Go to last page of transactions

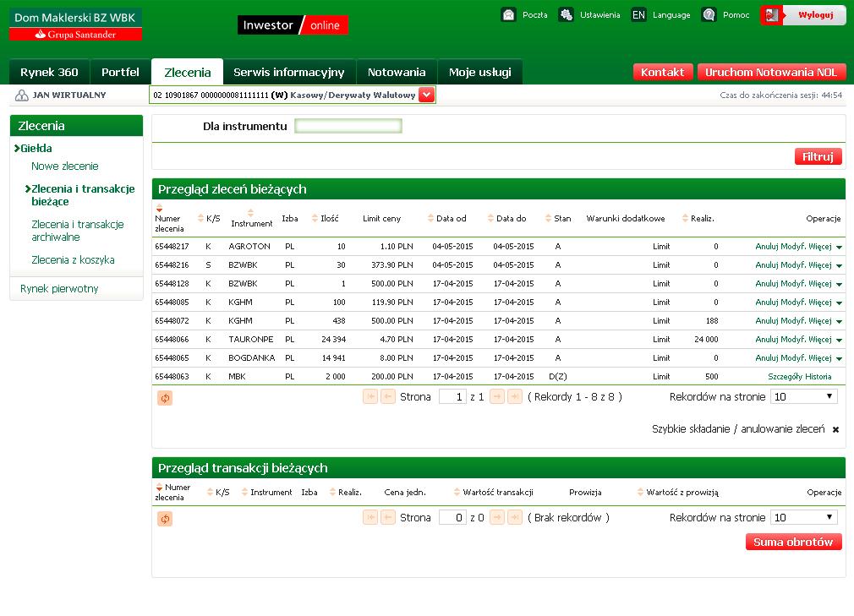click(x=514, y=517)
